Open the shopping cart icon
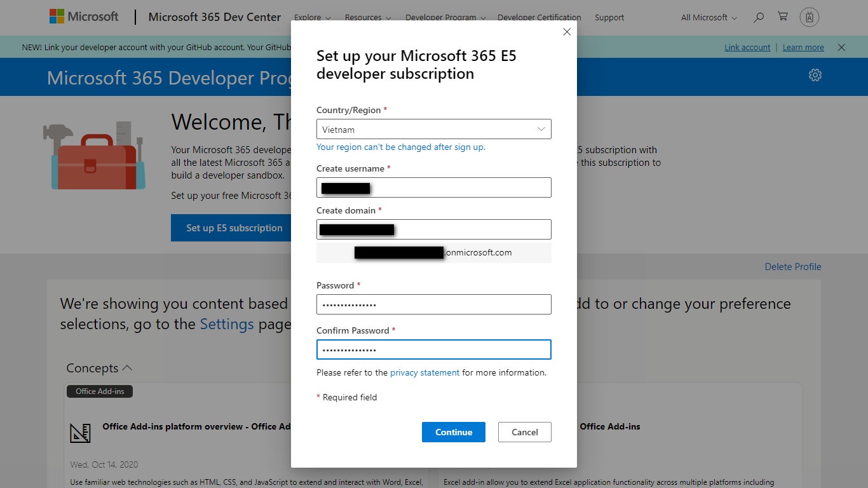Screen dimensions: 868x488 coord(783,17)
